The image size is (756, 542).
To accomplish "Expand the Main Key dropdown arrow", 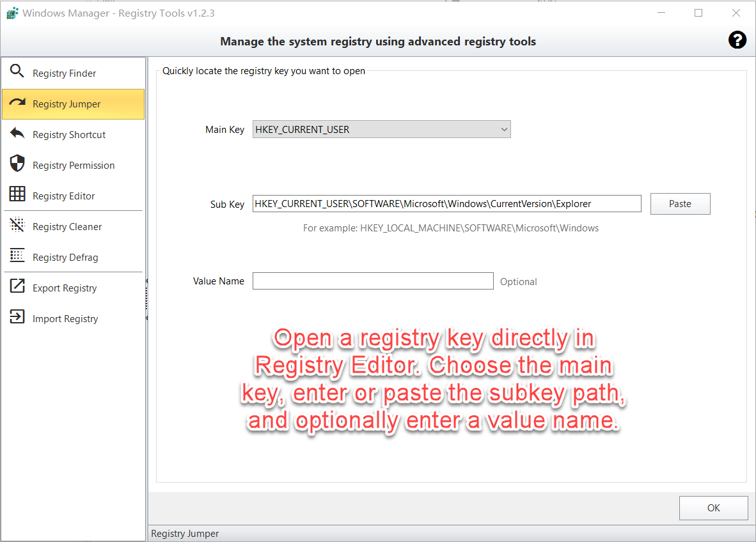I will pos(504,130).
